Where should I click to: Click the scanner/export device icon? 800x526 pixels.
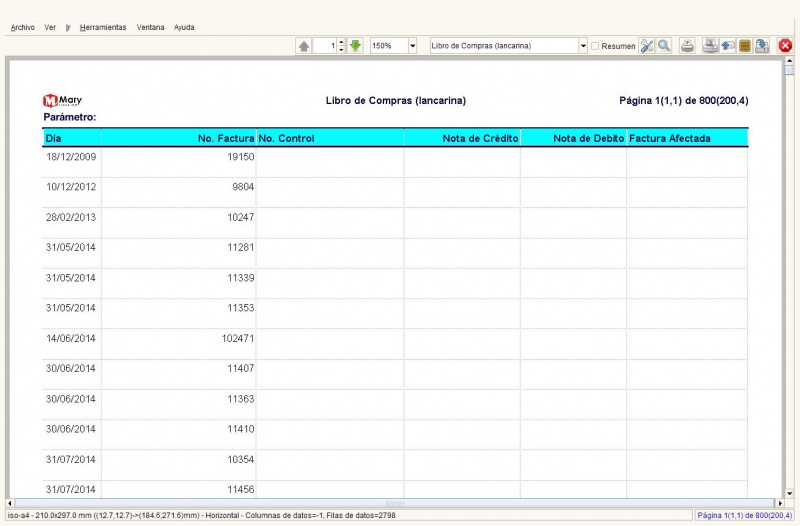coord(710,46)
